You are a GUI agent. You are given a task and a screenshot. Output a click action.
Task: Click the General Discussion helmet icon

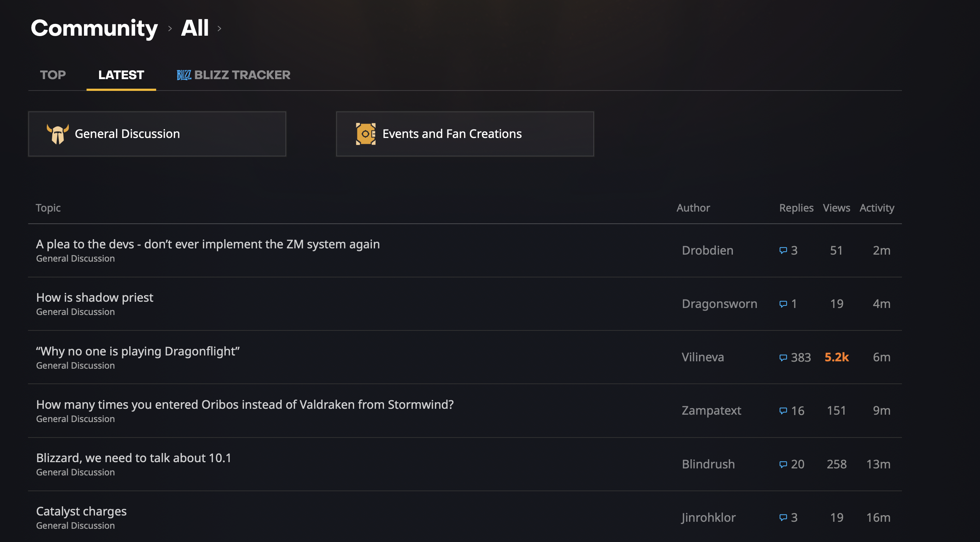(57, 134)
